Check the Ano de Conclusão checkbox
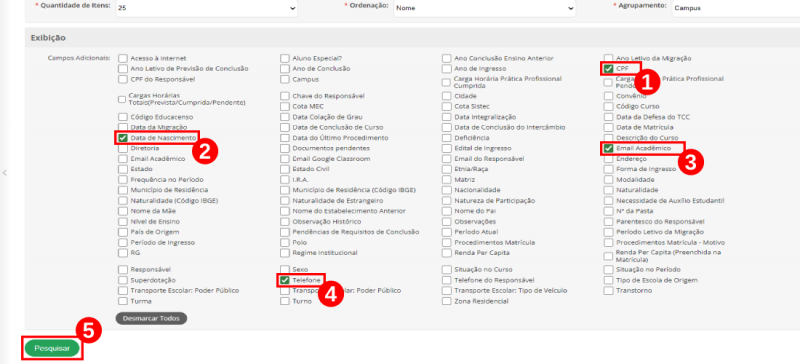The image size is (800, 364). [285, 68]
